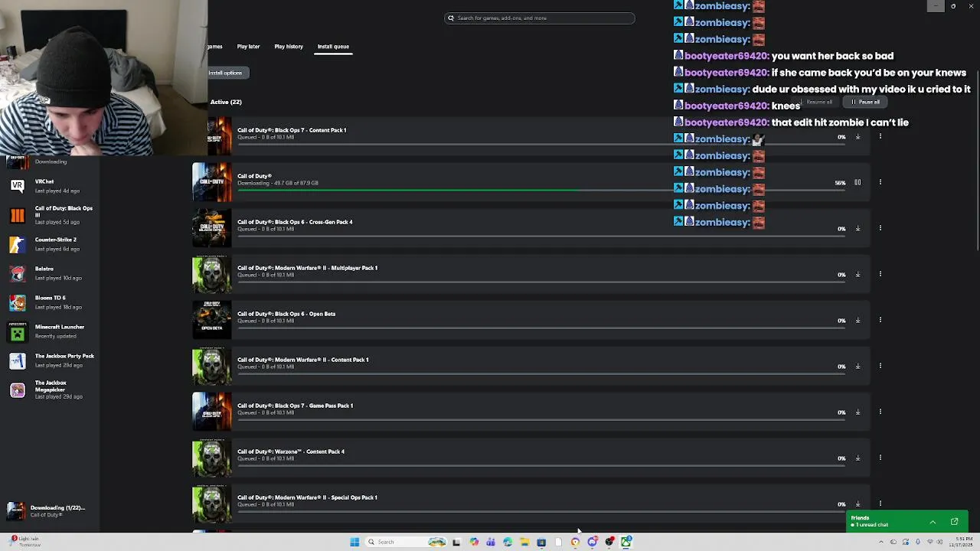Open more options for Call of Duty download
Image resolution: width=980 pixels, height=551 pixels.
(880, 182)
